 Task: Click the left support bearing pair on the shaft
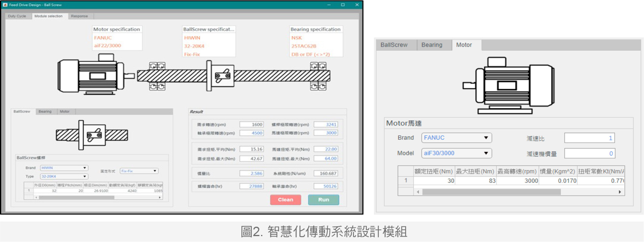pyautogui.click(x=157, y=76)
